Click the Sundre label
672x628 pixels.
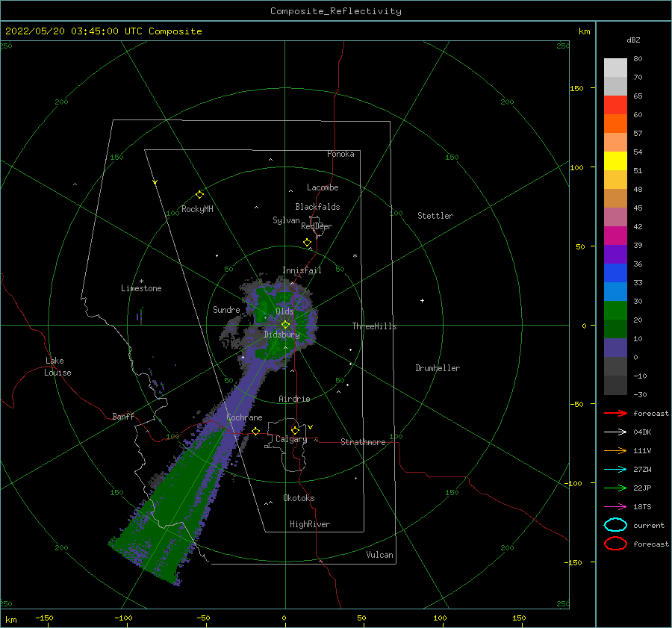pos(226,310)
